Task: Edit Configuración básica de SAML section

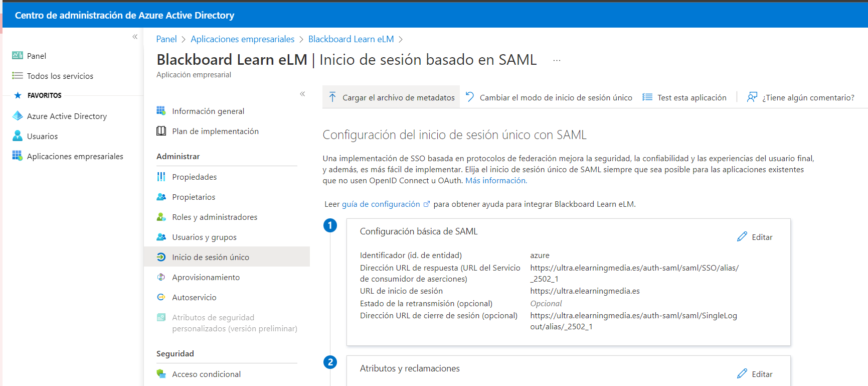Action: click(x=755, y=237)
